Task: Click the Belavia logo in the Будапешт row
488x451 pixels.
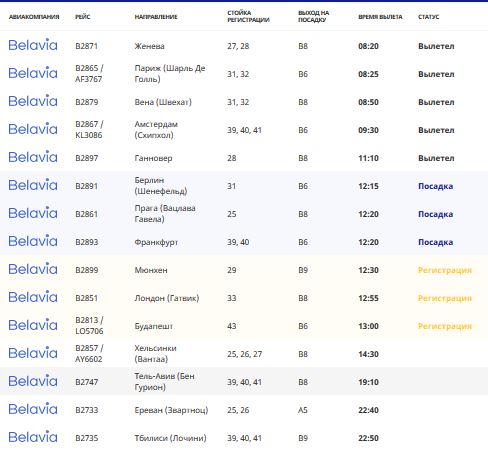Action: pyautogui.click(x=33, y=325)
